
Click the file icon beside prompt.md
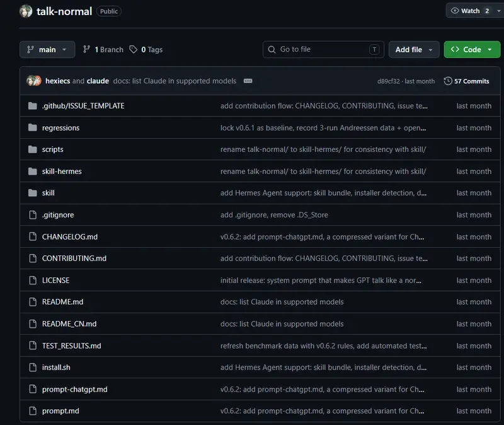(x=33, y=411)
